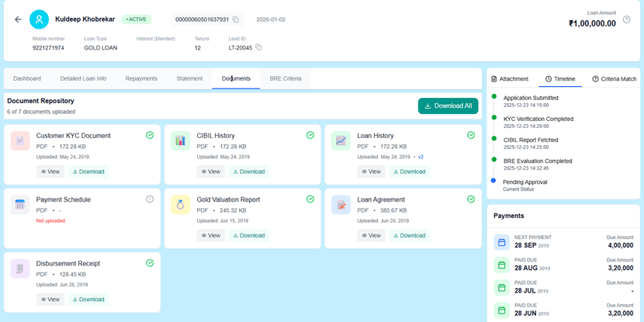Copy the Lead ID LT-20045

(258, 47)
